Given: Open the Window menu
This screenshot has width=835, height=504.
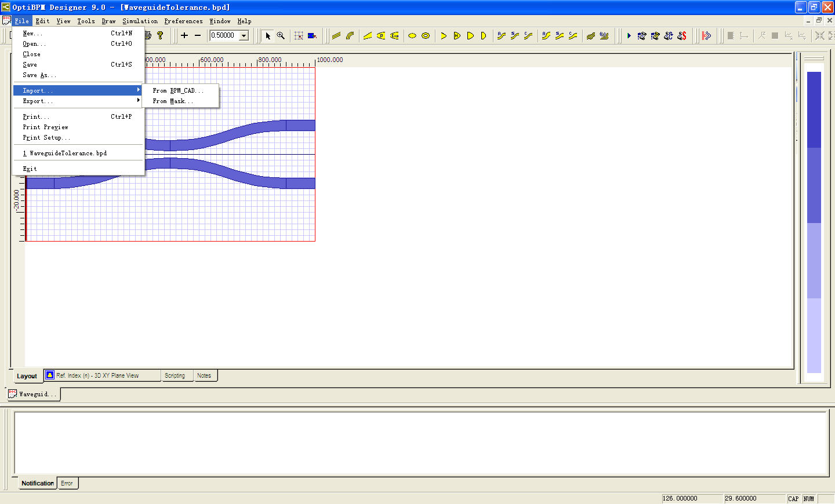Looking at the screenshot, I should click(x=220, y=21).
